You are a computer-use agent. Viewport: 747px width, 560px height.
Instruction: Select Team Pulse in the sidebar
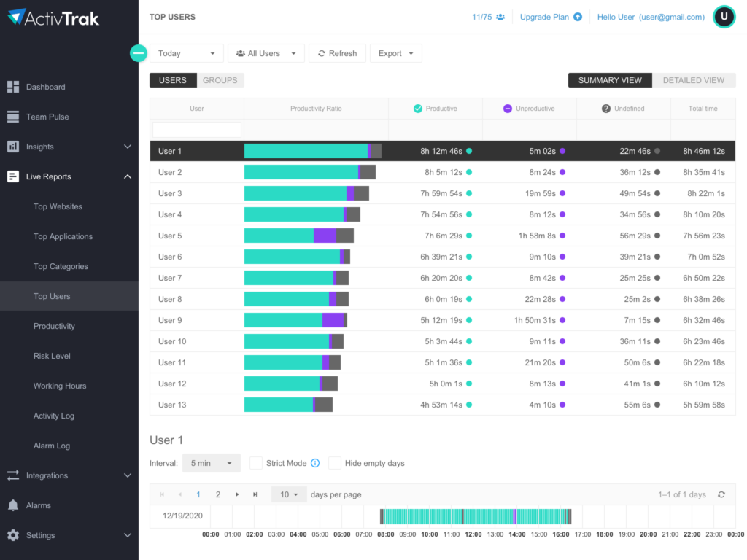coord(45,116)
